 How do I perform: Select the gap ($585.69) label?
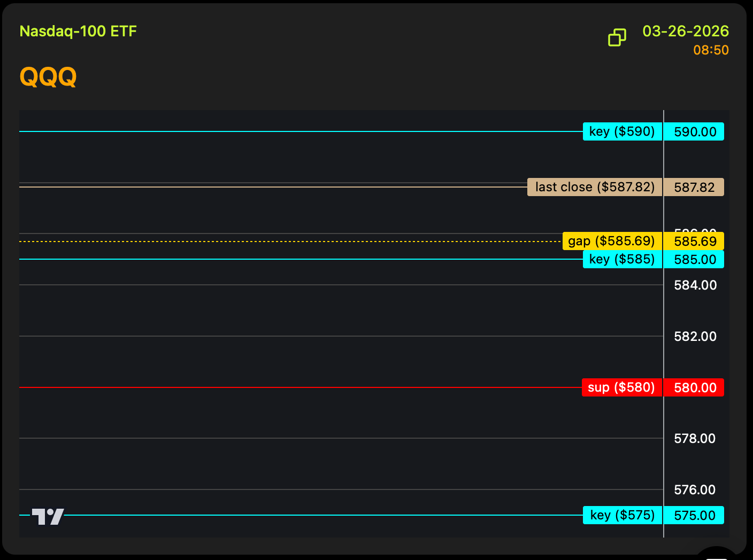tap(612, 241)
